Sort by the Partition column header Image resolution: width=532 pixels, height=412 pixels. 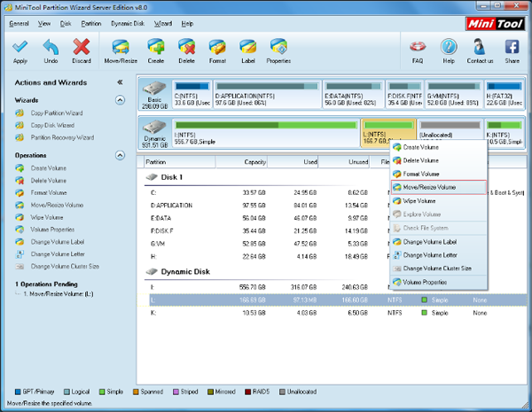point(180,162)
